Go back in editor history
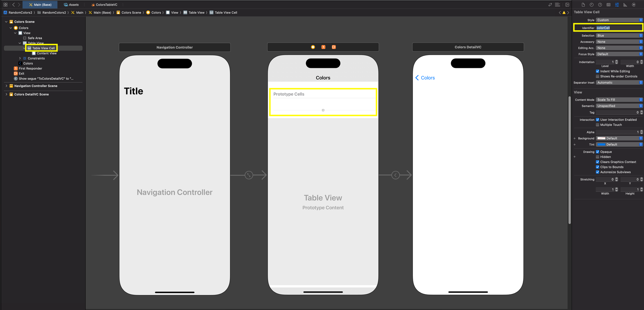The width and height of the screenshot is (644, 310). [x=14, y=5]
